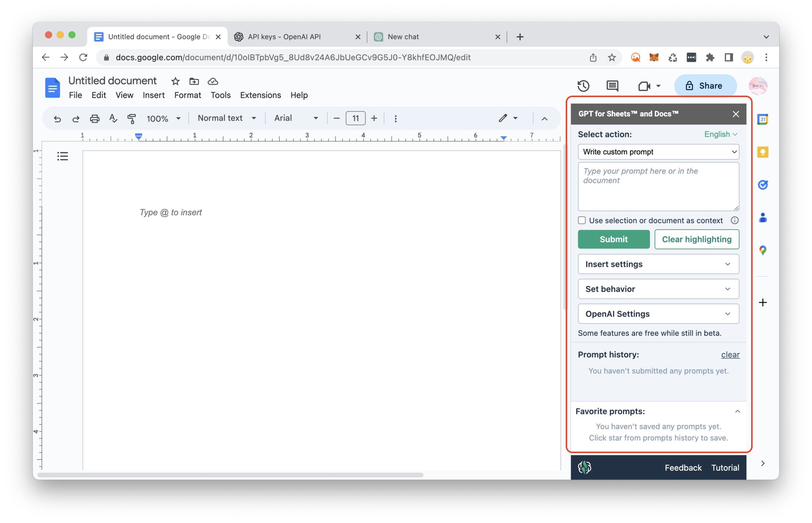Screen dimensions: 812x523
Task: Open the Extensions menu
Action: (260, 95)
